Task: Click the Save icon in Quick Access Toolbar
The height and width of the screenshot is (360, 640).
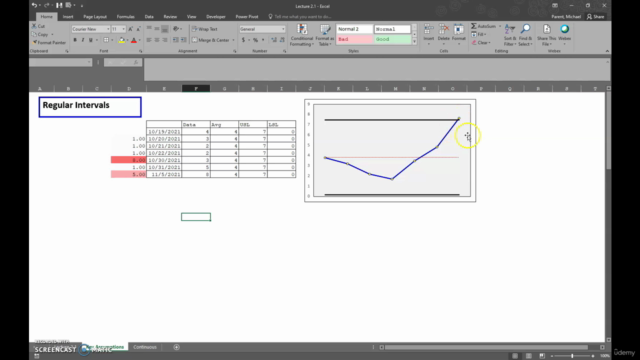Action: click(60, 5)
